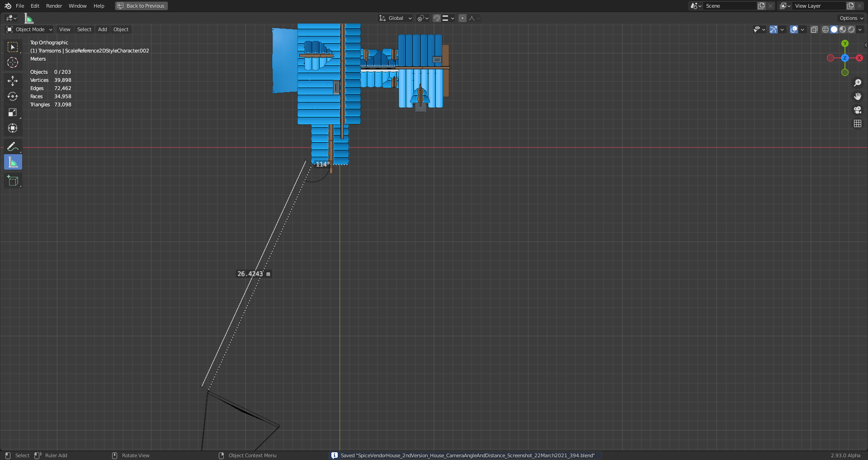This screenshot has height=460, width=868.
Task: Activate the Transform tool
Action: coord(13,128)
